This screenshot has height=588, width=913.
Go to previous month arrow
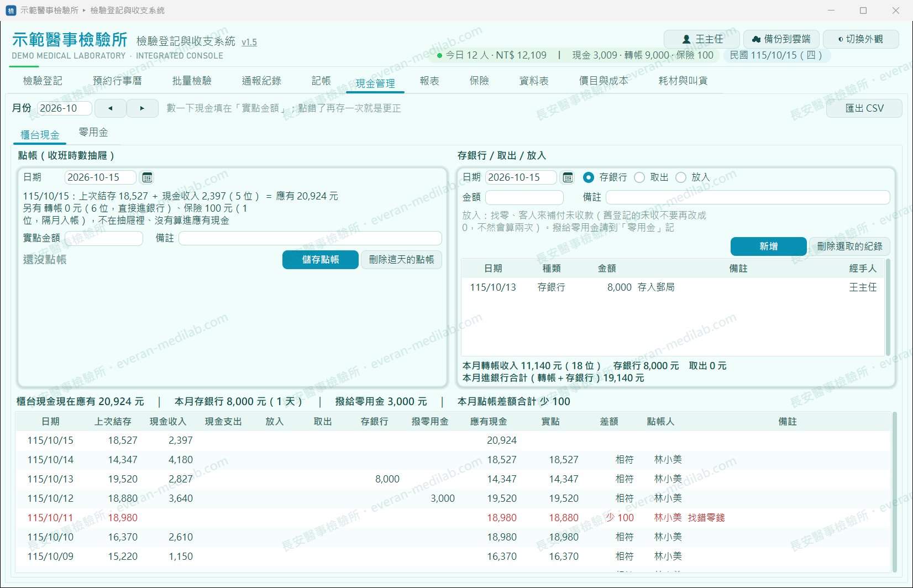(111, 108)
